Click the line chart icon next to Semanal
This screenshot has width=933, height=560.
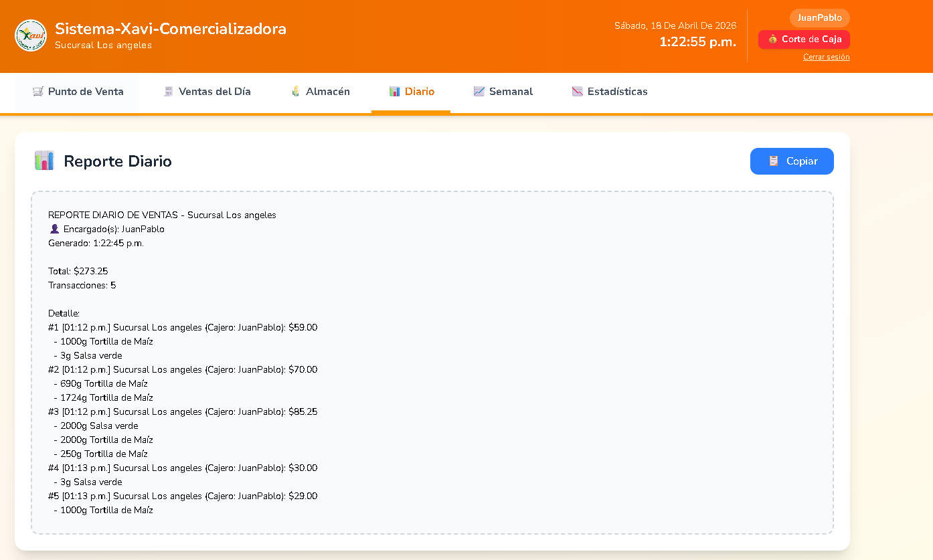(x=479, y=90)
